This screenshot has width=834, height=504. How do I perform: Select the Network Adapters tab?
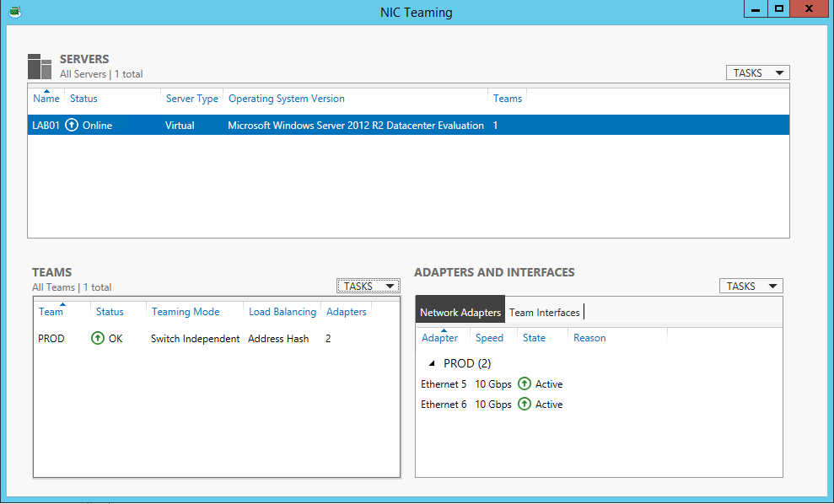(460, 313)
